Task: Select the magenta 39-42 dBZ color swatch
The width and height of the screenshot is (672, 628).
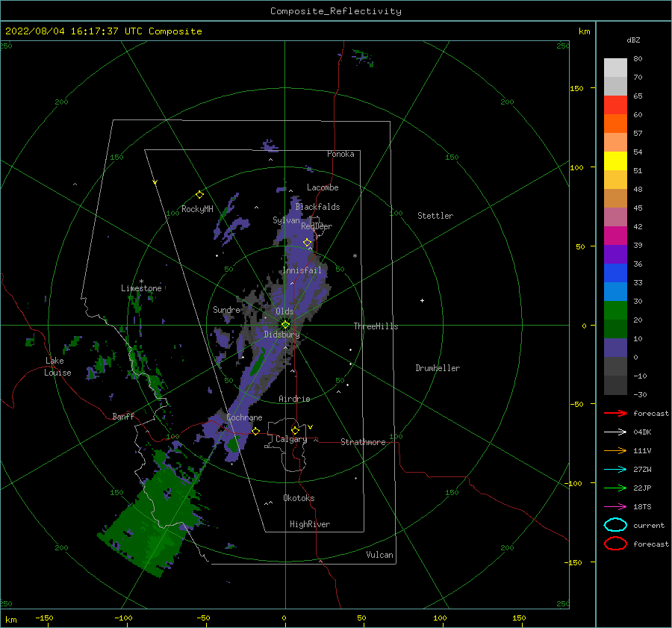Action: coord(615,235)
